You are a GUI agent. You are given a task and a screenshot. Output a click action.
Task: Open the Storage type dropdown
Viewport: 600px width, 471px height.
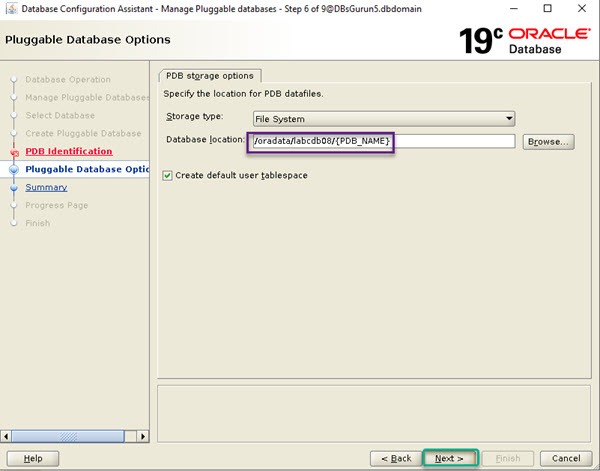384,119
